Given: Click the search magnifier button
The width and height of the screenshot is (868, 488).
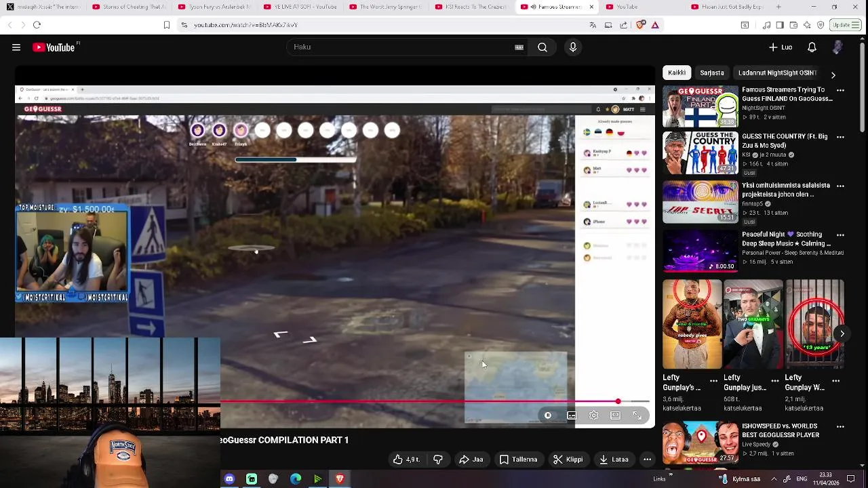Looking at the screenshot, I should pos(542,47).
